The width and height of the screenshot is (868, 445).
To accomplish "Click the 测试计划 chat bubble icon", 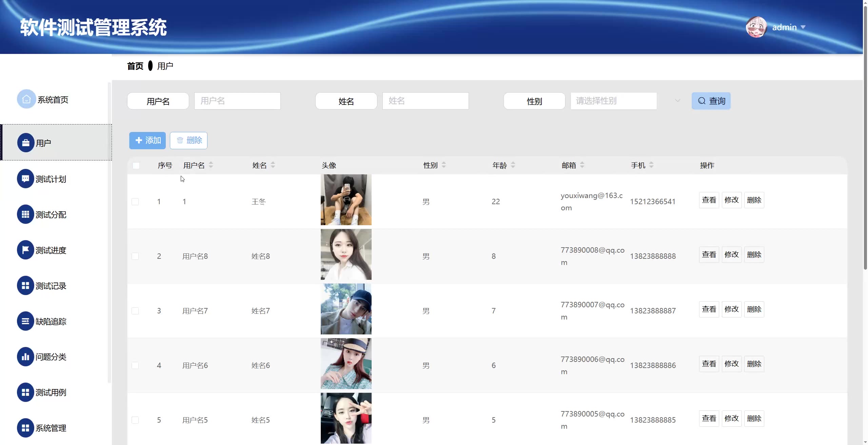I will point(25,179).
